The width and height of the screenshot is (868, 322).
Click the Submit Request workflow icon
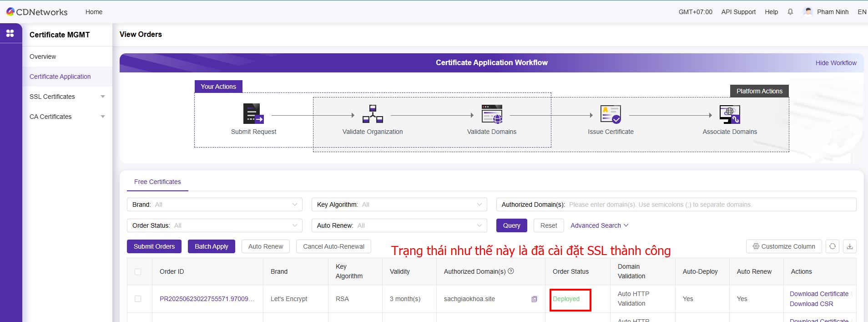(x=253, y=114)
